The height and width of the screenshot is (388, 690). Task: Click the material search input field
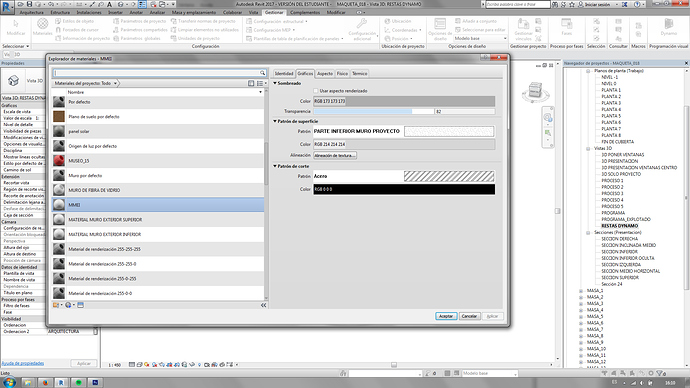point(156,73)
